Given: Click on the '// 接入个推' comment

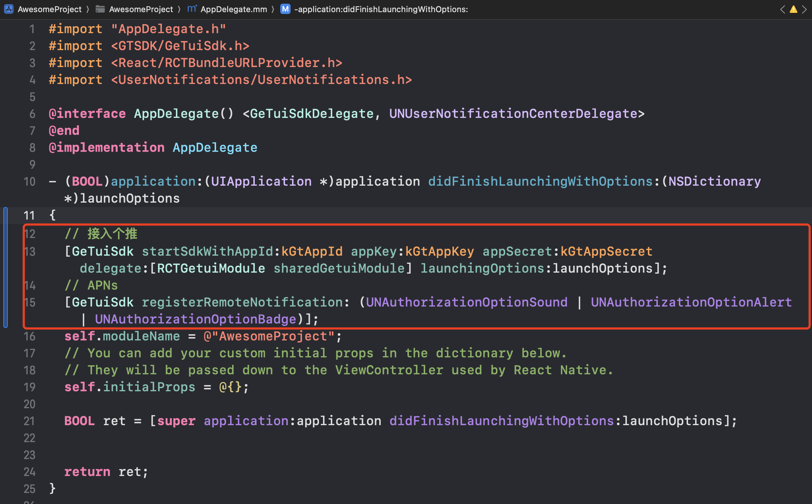Looking at the screenshot, I should click(101, 234).
